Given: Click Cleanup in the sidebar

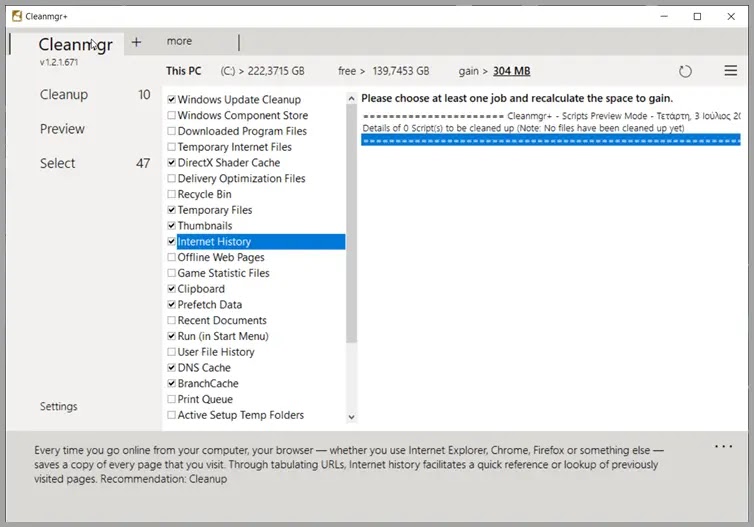Looking at the screenshot, I should point(64,95).
